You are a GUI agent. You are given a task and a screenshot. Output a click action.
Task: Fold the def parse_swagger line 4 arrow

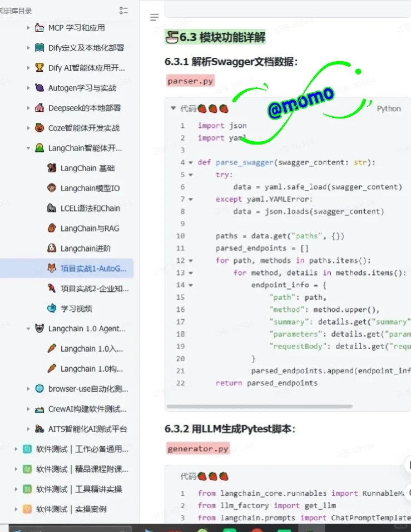coord(191,162)
